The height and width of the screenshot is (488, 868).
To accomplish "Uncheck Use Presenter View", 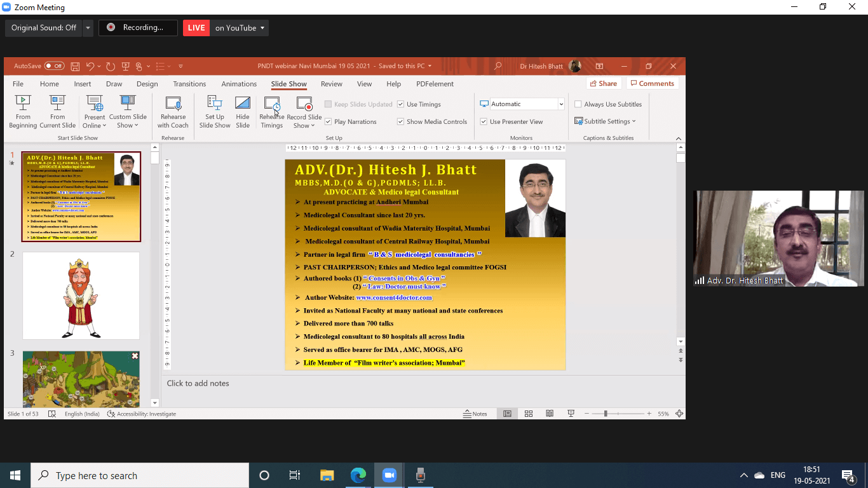I will point(484,121).
